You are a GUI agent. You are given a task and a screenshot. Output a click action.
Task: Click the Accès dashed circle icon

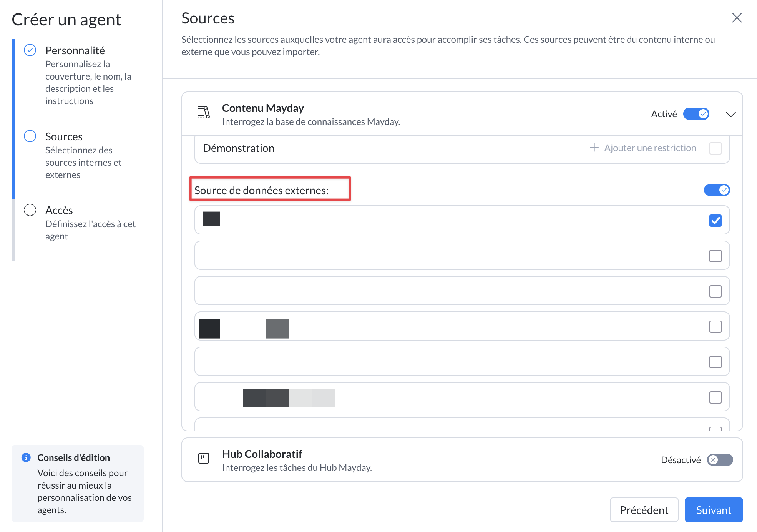click(x=30, y=210)
